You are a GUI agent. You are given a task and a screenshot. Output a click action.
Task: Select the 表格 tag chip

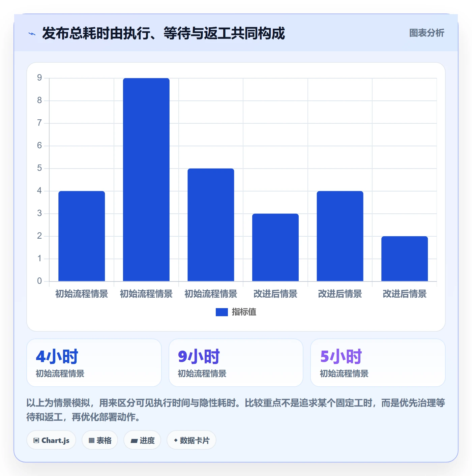click(100, 440)
